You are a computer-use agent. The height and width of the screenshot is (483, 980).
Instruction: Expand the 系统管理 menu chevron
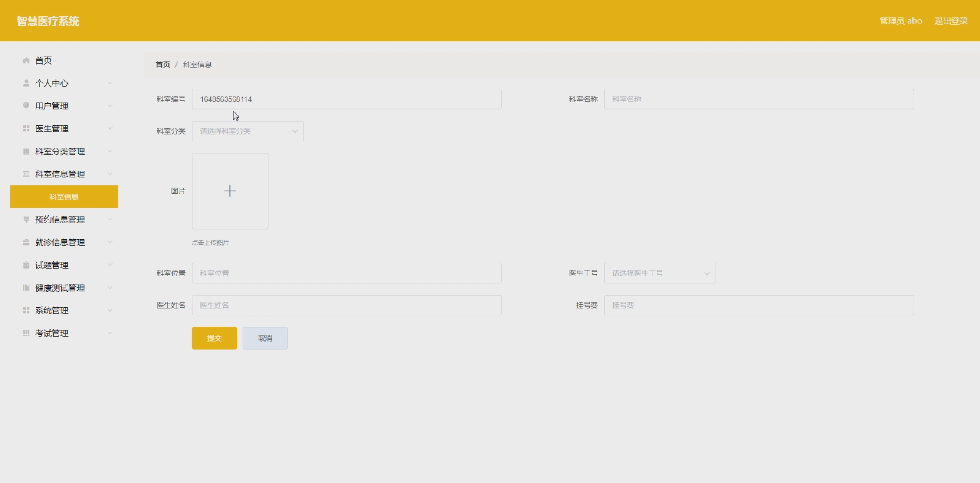click(x=110, y=311)
